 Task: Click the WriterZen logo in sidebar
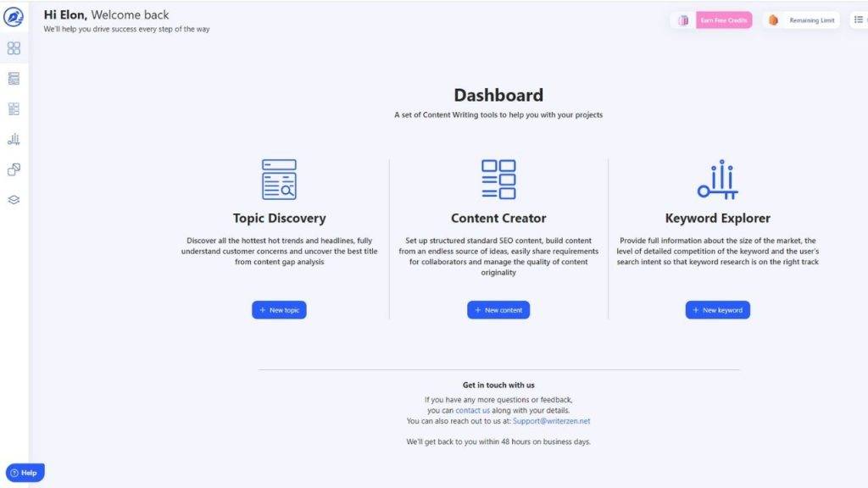pyautogui.click(x=14, y=17)
